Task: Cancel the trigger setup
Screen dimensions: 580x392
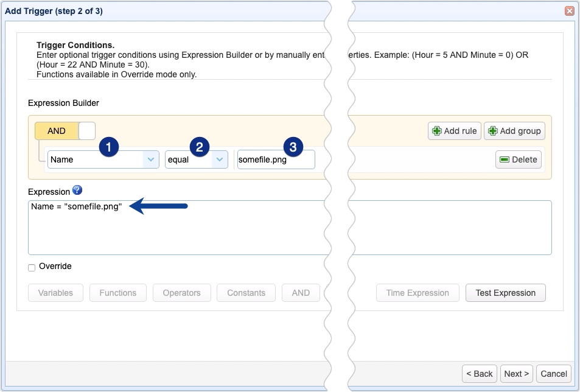Action: tap(553, 374)
